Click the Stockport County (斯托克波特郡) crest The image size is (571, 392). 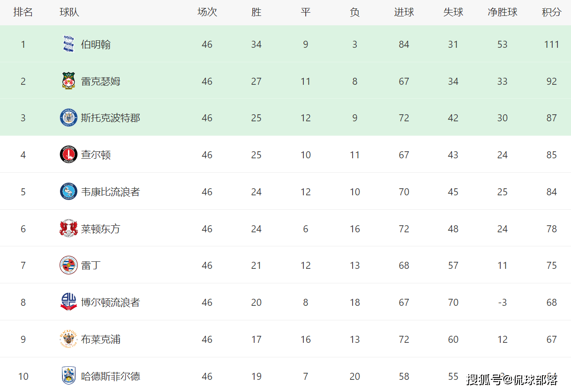(x=68, y=118)
